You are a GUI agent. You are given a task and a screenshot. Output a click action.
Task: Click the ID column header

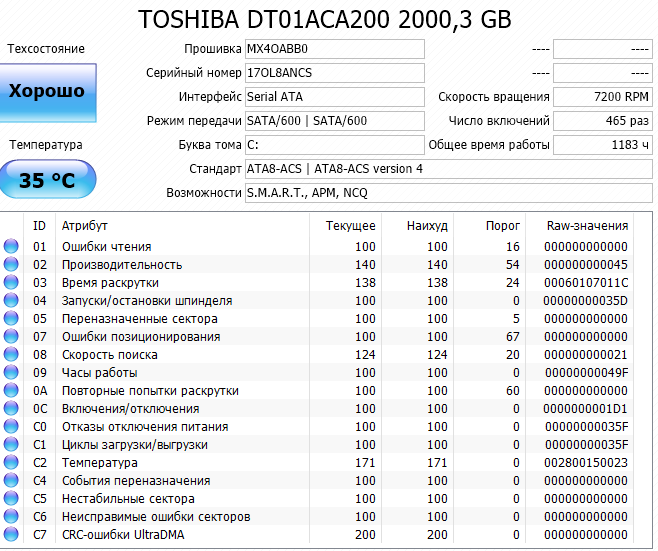click(x=39, y=226)
